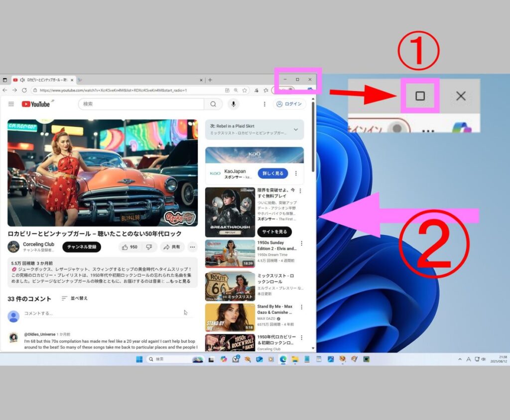The height and width of the screenshot is (420, 510).
Task: Open the Edge favorites list icon
Action: click(x=266, y=90)
